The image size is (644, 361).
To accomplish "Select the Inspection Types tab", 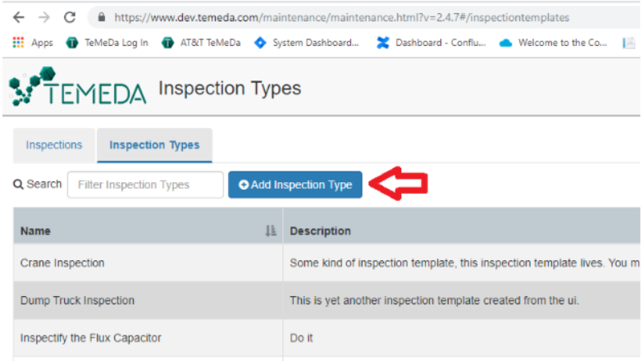I will click(154, 145).
